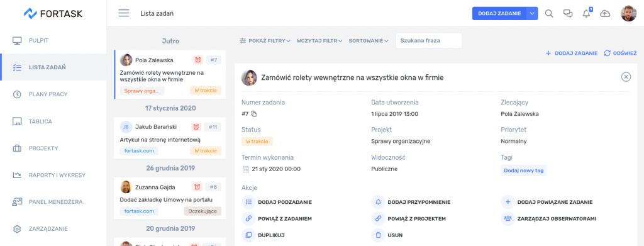Open Sortowanie dropdown
Viewport: 644px width, 246px height.
pos(369,41)
